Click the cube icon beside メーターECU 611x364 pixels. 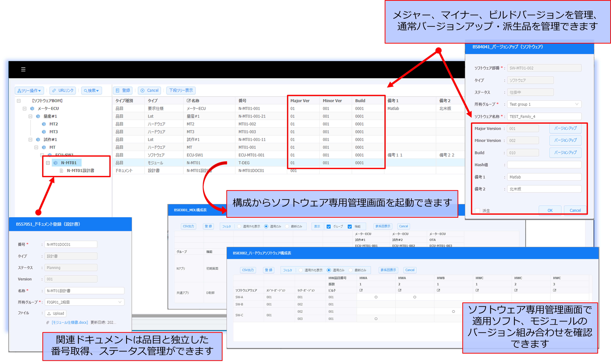click(x=32, y=108)
